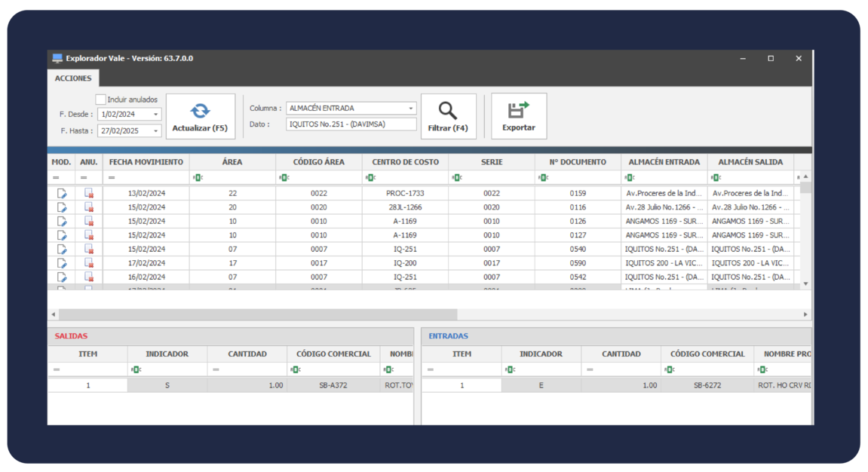Click the Exportar save icon
This screenshot has width=868, height=472.
(x=518, y=111)
